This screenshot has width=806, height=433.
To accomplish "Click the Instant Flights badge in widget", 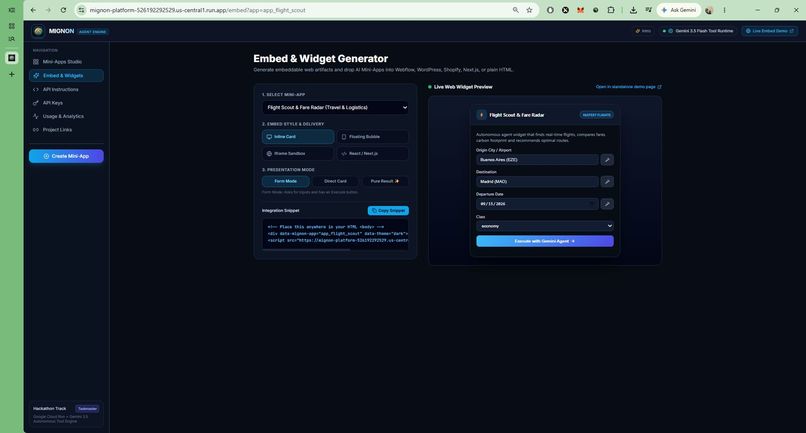I will (596, 115).
